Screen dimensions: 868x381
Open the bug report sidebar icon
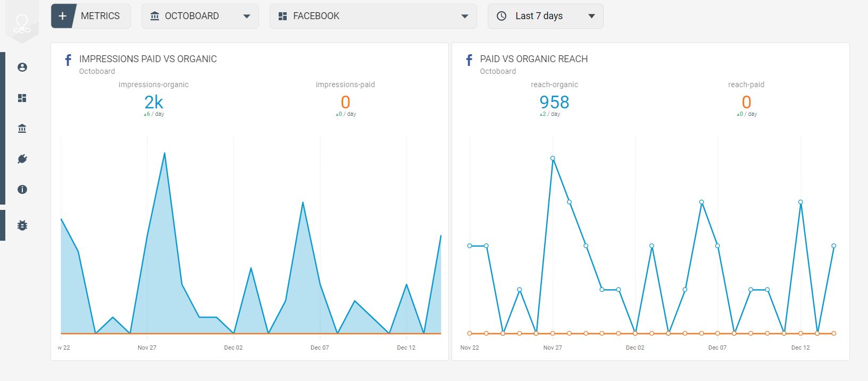tap(22, 225)
